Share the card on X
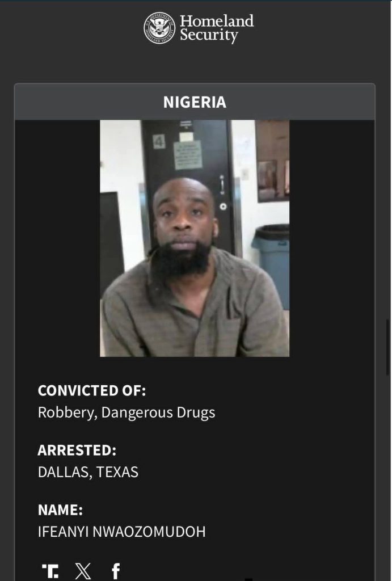This screenshot has width=392, height=581. click(x=83, y=571)
